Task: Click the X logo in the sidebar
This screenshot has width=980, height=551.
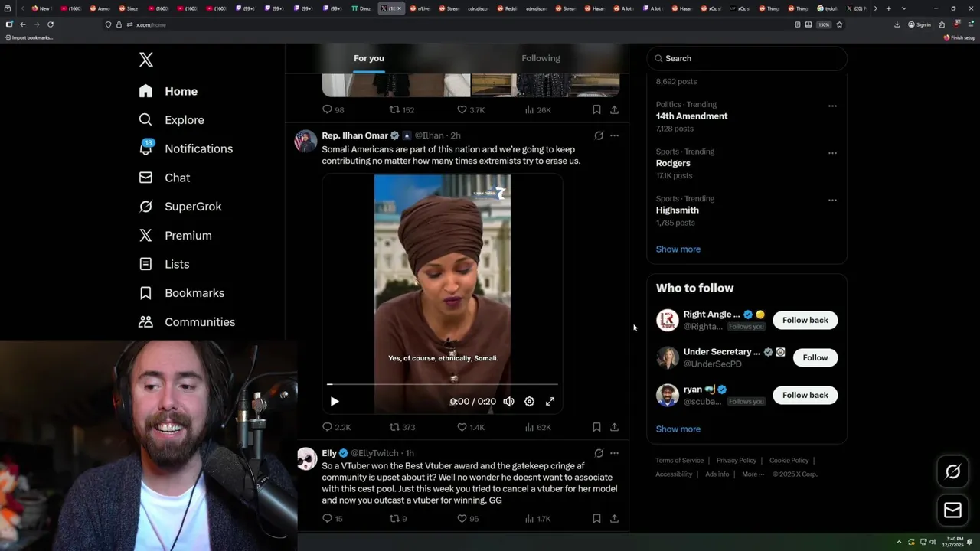Action: click(x=146, y=60)
